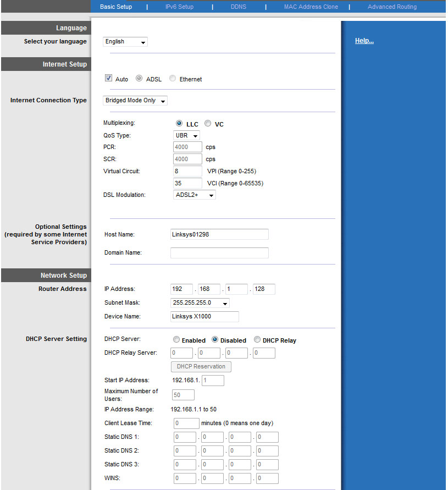Click first octet of WINS

click(185, 478)
